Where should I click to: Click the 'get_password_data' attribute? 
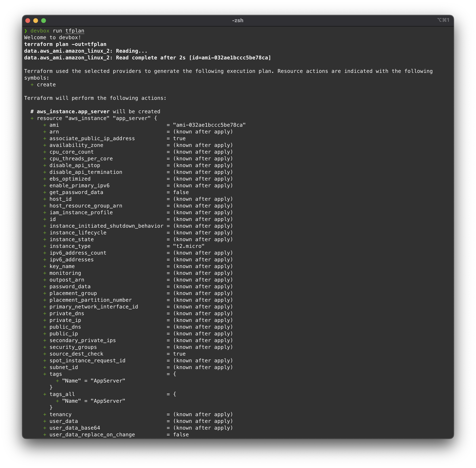pos(76,192)
